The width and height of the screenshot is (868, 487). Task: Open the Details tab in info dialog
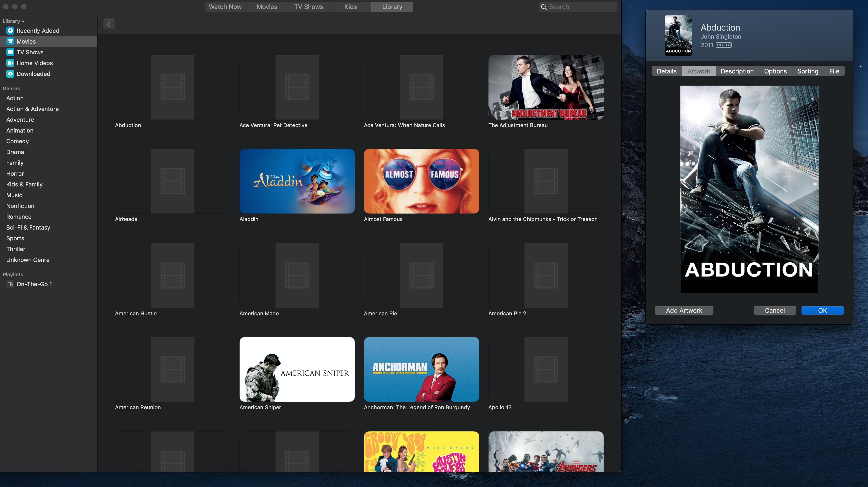coord(666,71)
